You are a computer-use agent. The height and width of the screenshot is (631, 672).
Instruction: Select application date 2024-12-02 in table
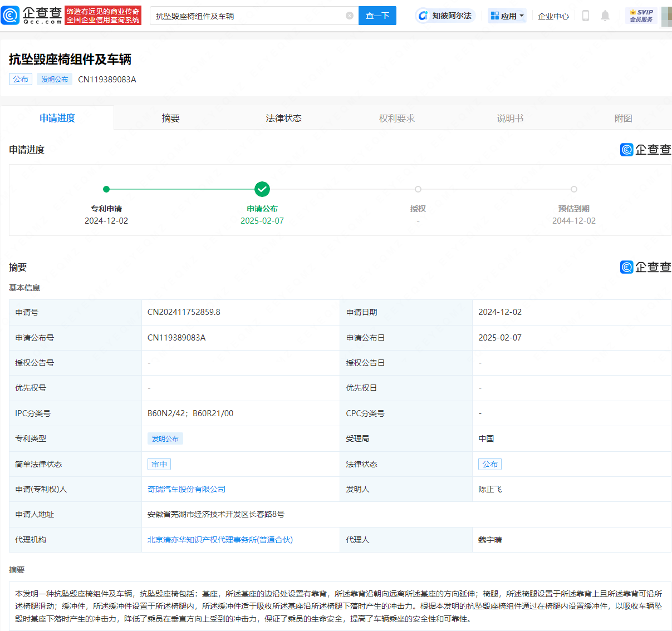500,312
